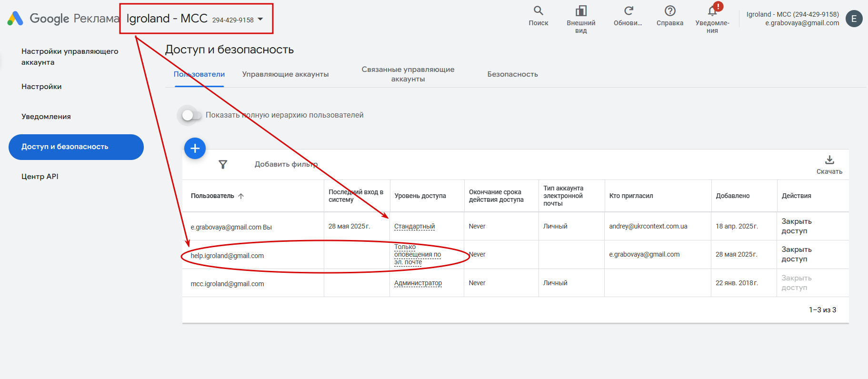
Task: Click the blue plus button to add user
Action: point(195,149)
